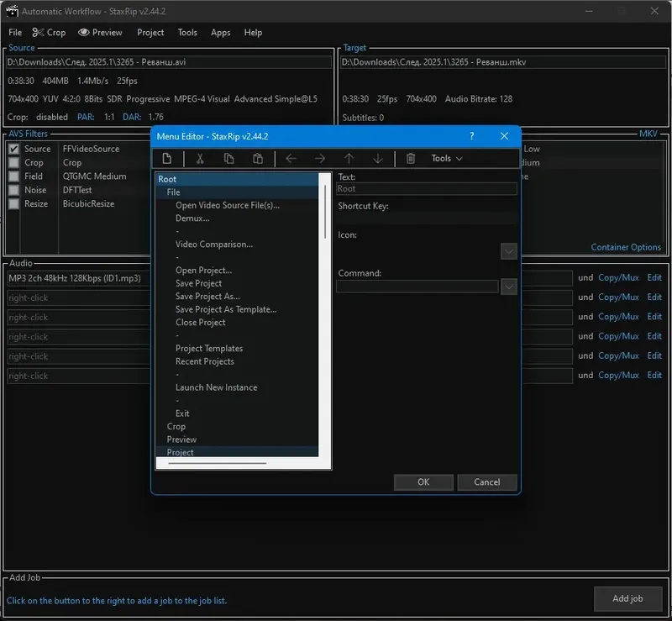The image size is (672, 621).
Task: Click the Move Right arrow icon
Action: coord(320,159)
